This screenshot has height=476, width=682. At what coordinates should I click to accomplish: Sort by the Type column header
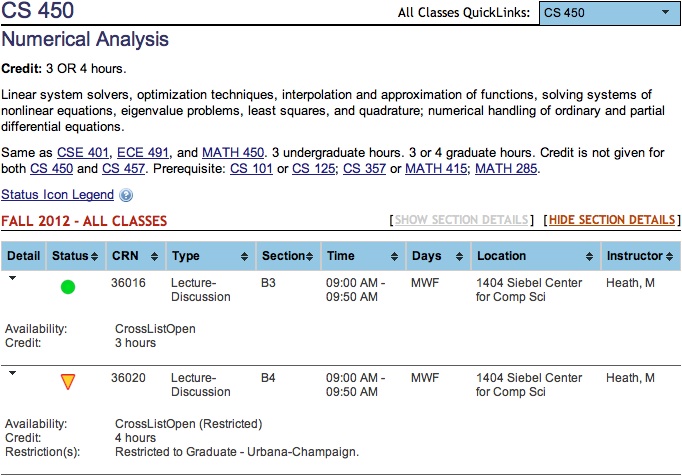[210, 257]
